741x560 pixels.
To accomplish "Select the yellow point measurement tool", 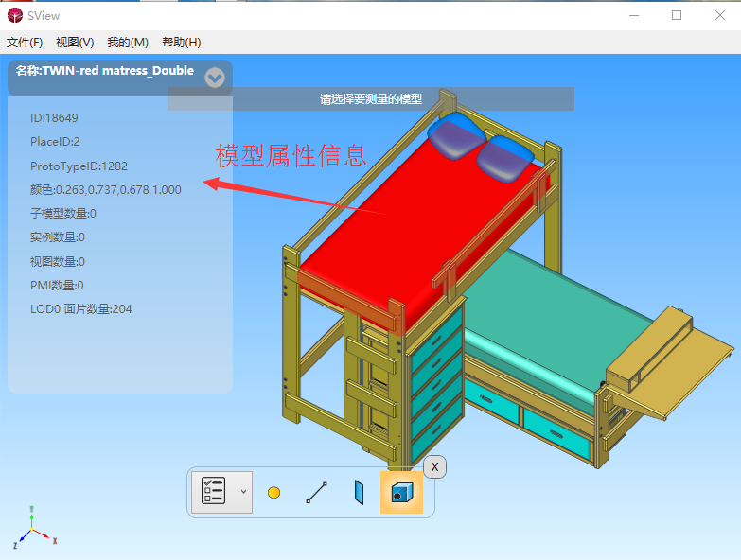I will pyautogui.click(x=273, y=493).
